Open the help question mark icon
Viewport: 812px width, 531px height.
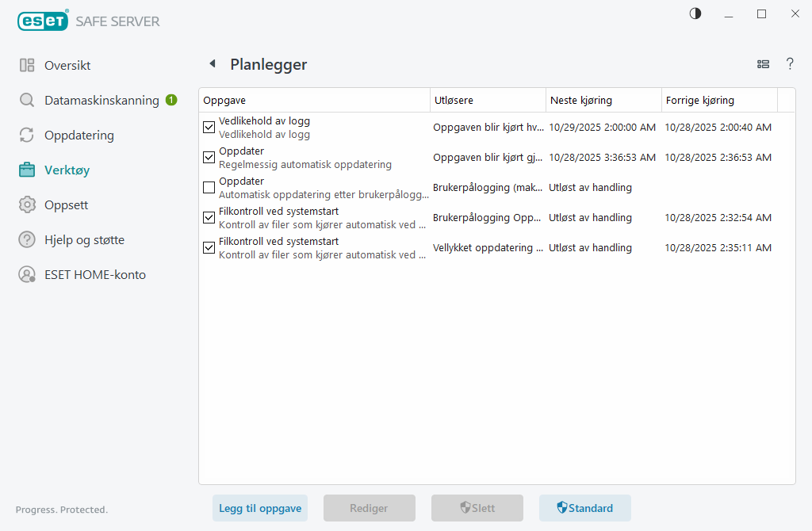coord(790,64)
